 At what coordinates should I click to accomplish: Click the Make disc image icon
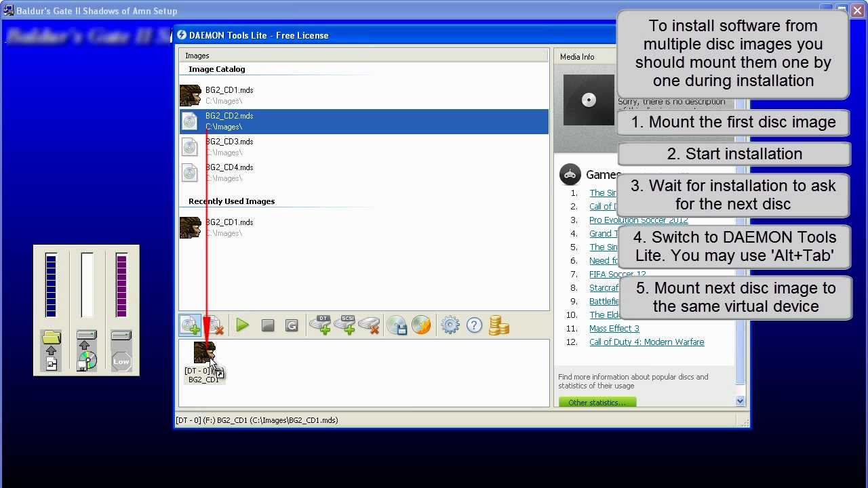coord(397,325)
